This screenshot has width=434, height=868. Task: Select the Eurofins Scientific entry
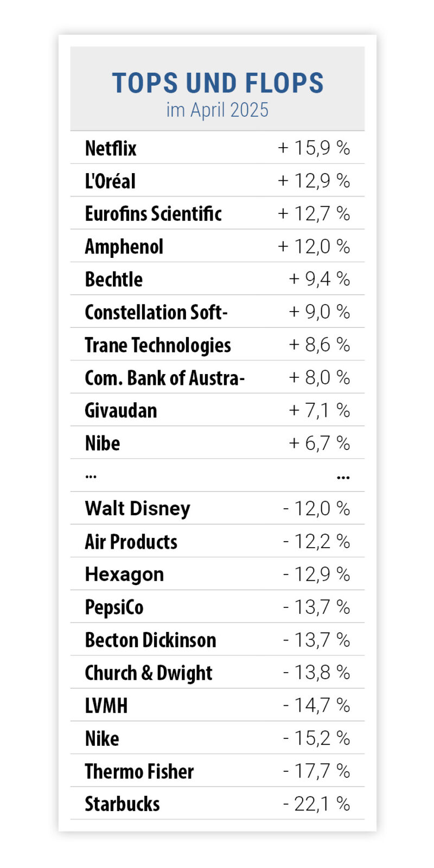(x=153, y=214)
